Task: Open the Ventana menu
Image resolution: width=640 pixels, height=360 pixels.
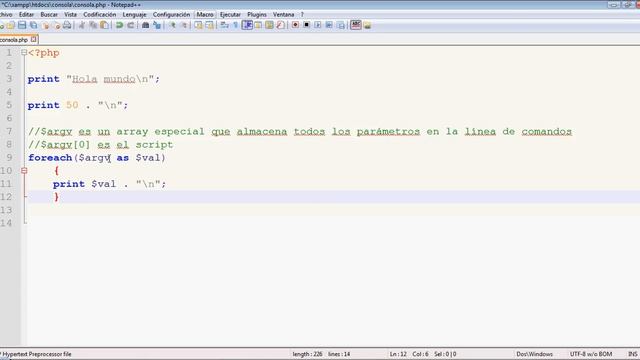Action: pyautogui.click(x=283, y=15)
